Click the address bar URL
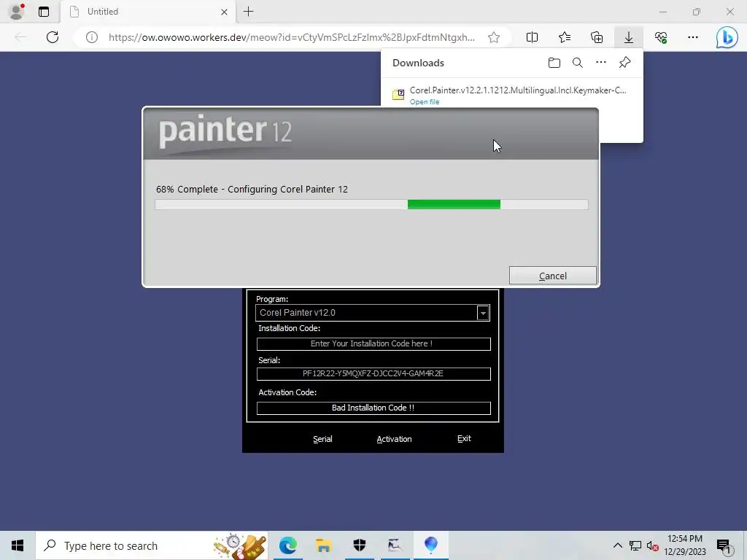The height and width of the screenshot is (560, 747). pyautogui.click(x=291, y=37)
